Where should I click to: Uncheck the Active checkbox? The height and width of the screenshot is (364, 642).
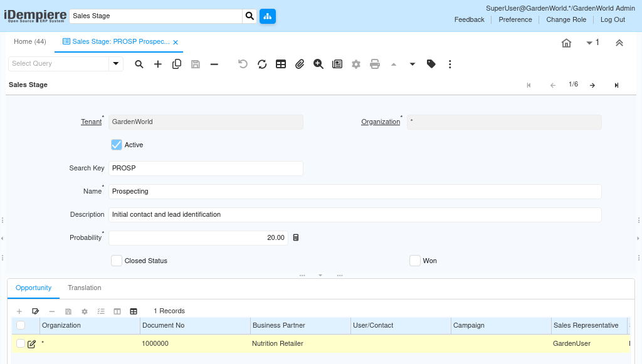pos(116,145)
